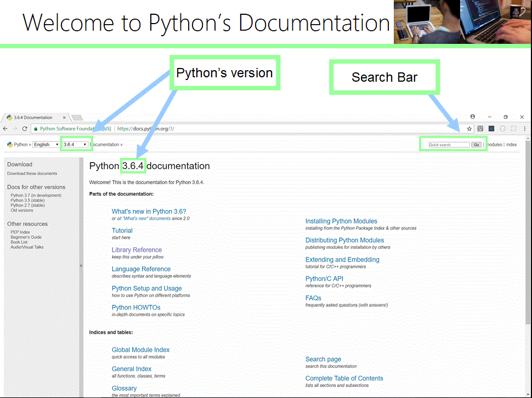Select the 3.6.4 Documentation browser tab
The height and width of the screenshot is (398, 532).
click(x=33, y=117)
